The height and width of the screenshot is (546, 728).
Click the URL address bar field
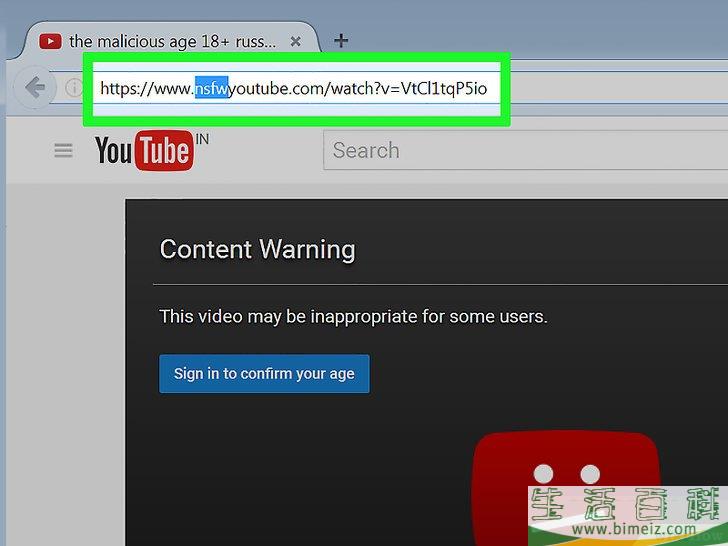click(x=296, y=88)
